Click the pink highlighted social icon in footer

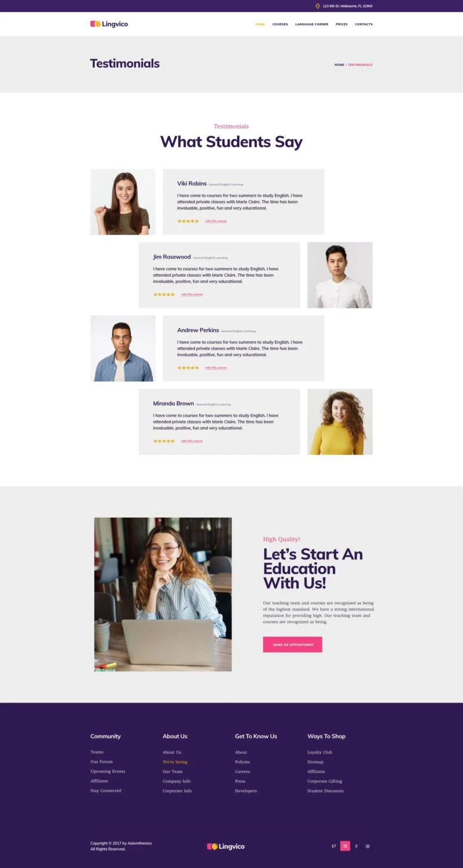click(345, 846)
